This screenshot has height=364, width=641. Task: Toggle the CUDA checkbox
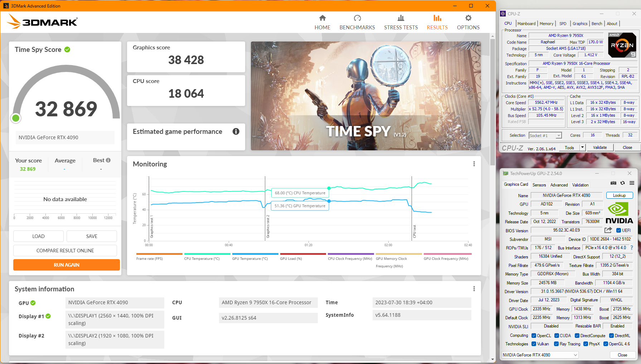(x=557, y=336)
